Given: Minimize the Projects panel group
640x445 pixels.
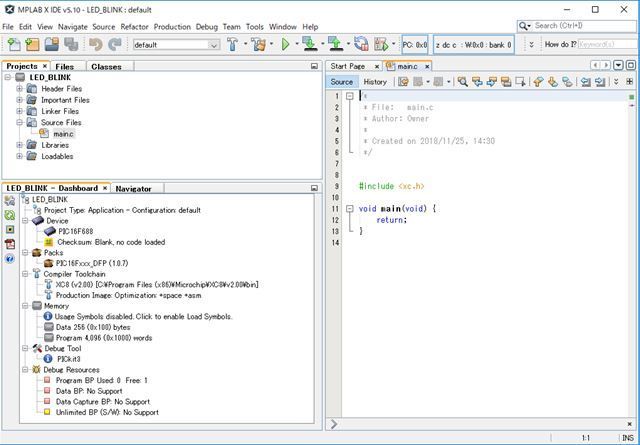Looking at the screenshot, I should [x=314, y=66].
